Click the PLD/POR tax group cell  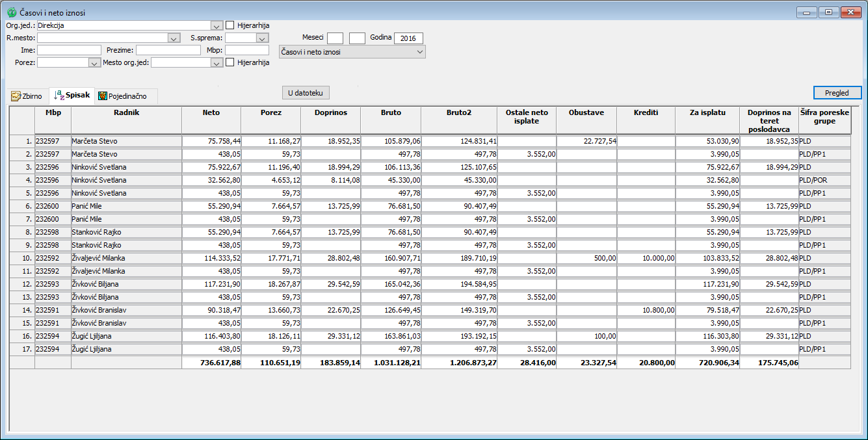tap(824, 180)
